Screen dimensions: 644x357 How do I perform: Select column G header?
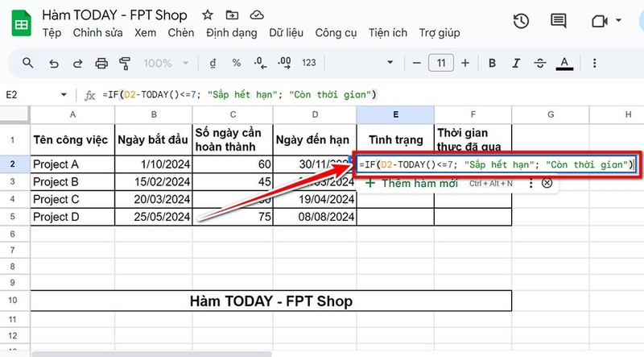[x=551, y=114]
